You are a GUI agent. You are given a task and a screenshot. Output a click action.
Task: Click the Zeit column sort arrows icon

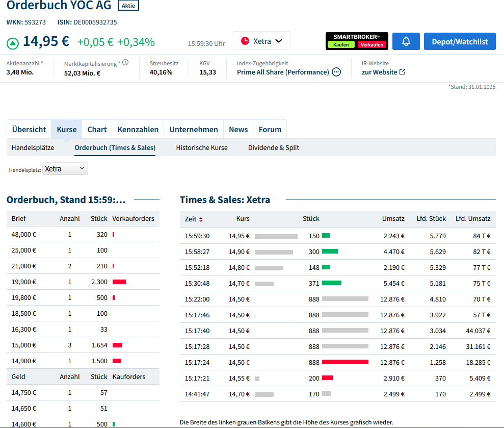click(x=201, y=219)
